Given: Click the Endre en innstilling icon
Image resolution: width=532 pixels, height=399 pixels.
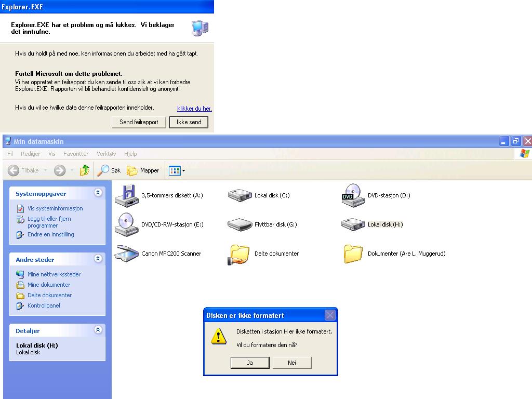Looking at the screenshot, I should pos(20,235).
